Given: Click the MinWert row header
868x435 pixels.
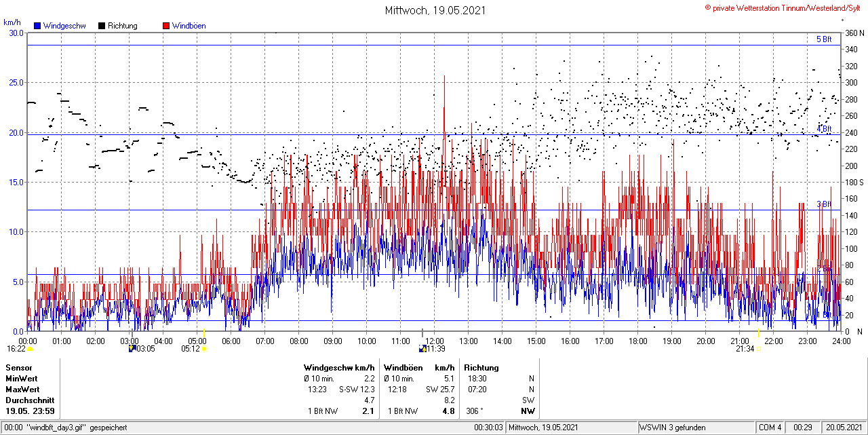Looking at the screenshot, I should [22, 379].
